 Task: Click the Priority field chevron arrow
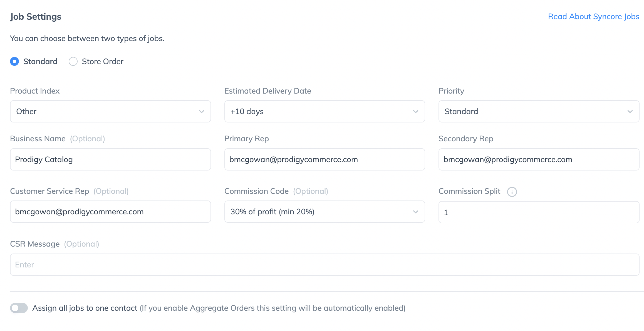click(630, 112)
